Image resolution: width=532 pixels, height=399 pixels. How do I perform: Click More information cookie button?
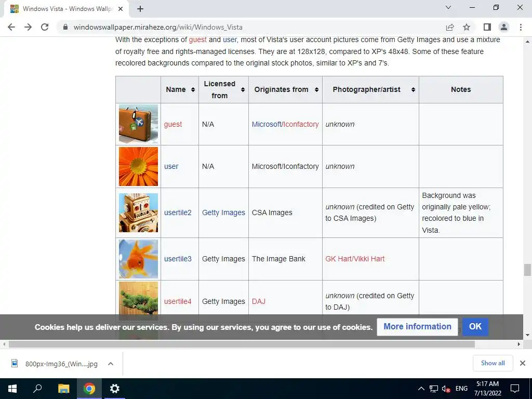pos(417,327)
